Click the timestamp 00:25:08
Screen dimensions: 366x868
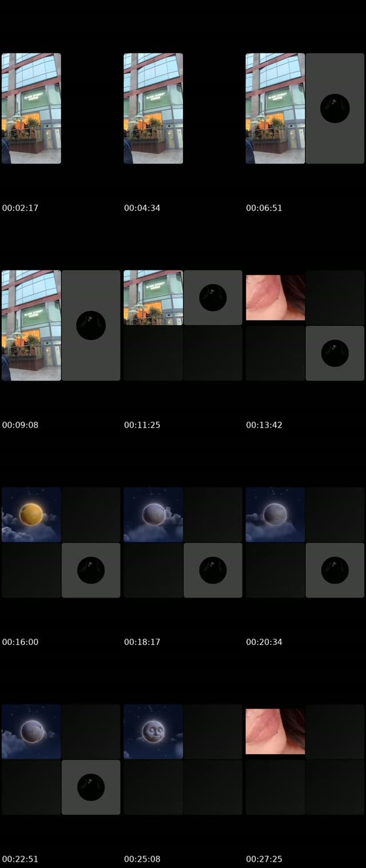[142, 859]
